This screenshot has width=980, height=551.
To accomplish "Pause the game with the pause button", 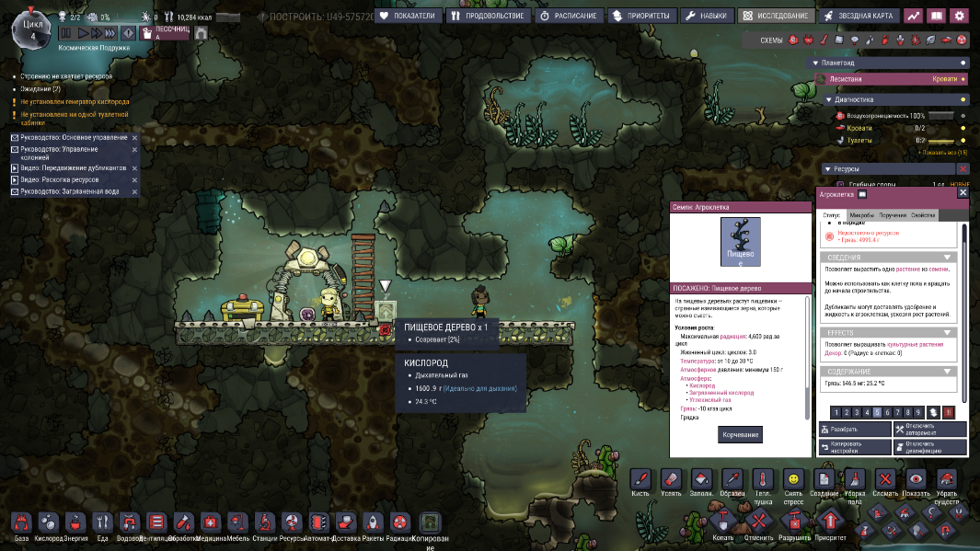I will [65, 33].
